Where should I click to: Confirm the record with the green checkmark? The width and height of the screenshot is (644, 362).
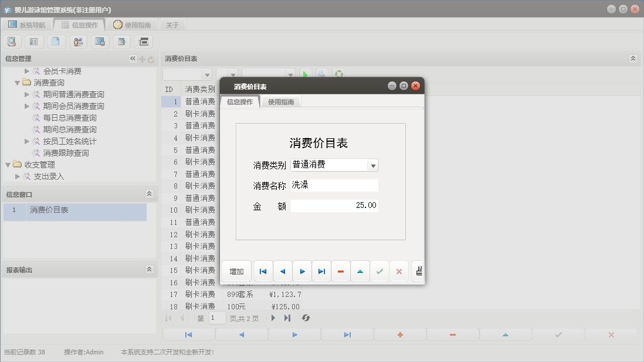click(x=379, y=271)
